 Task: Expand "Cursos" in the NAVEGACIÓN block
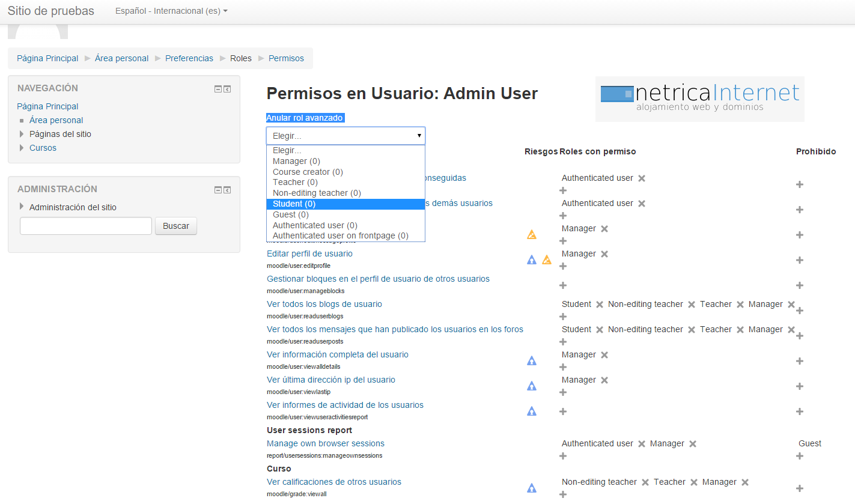click(22, 148)
